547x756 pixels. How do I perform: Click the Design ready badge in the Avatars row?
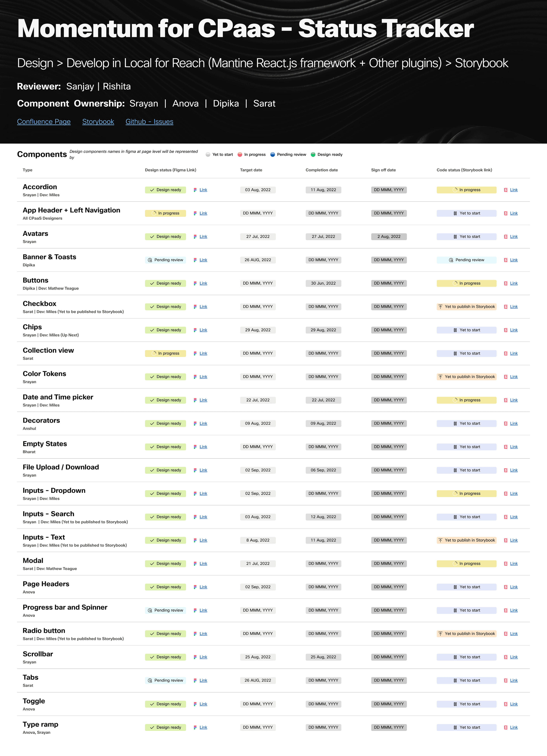click(165, 237)
